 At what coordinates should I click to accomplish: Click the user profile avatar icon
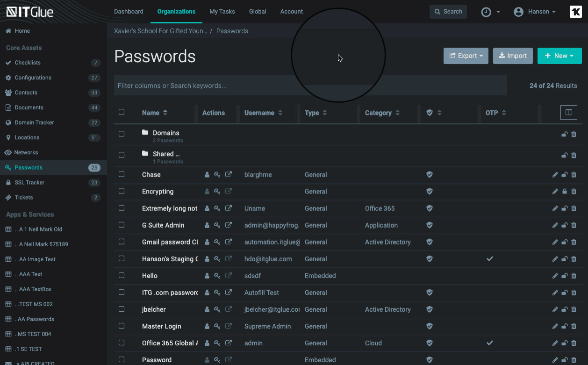click(518, 12)
